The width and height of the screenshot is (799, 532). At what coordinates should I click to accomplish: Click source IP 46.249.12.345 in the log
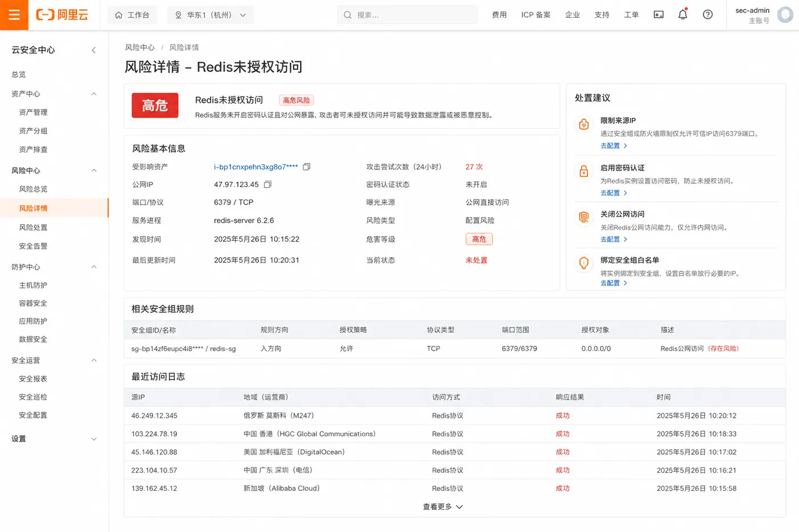pos(154,416)
